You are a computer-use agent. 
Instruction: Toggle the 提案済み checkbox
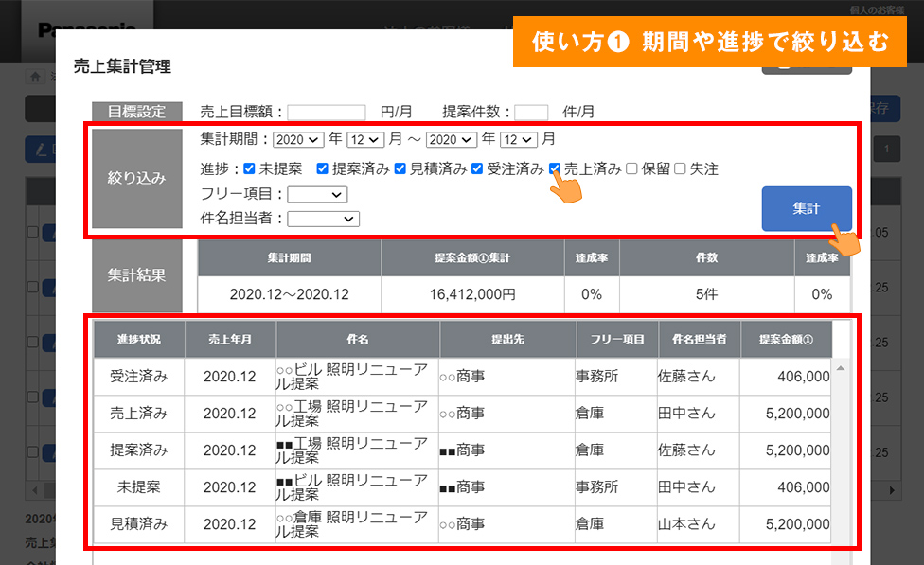point(322,169)
